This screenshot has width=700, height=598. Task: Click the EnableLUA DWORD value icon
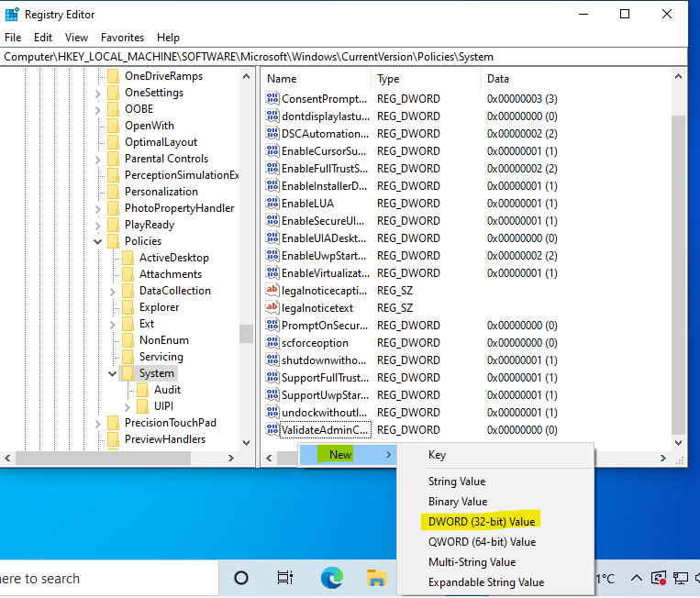tap(272, 204)
